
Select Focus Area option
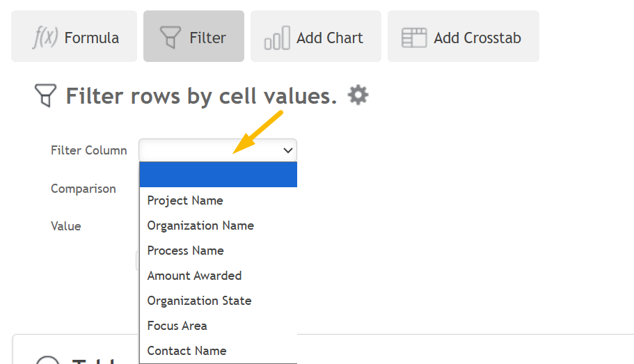click(x=219, y=326)
